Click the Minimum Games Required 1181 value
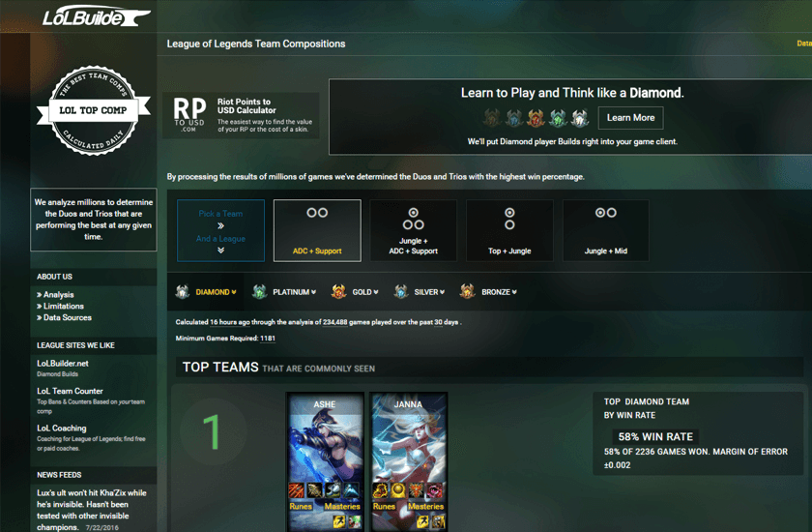The width and height of the screenshot is (812, 532). (x=268, y=339)
